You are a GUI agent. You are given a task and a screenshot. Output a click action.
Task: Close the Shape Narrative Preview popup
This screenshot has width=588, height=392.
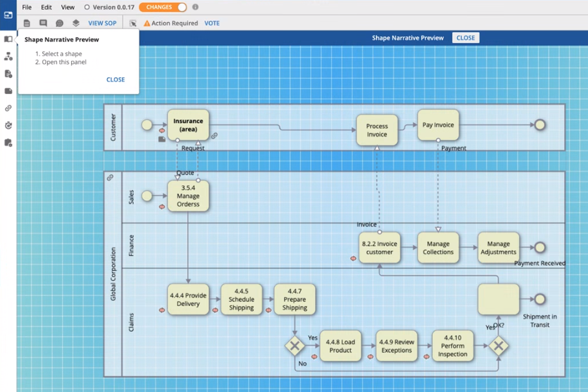115,80
